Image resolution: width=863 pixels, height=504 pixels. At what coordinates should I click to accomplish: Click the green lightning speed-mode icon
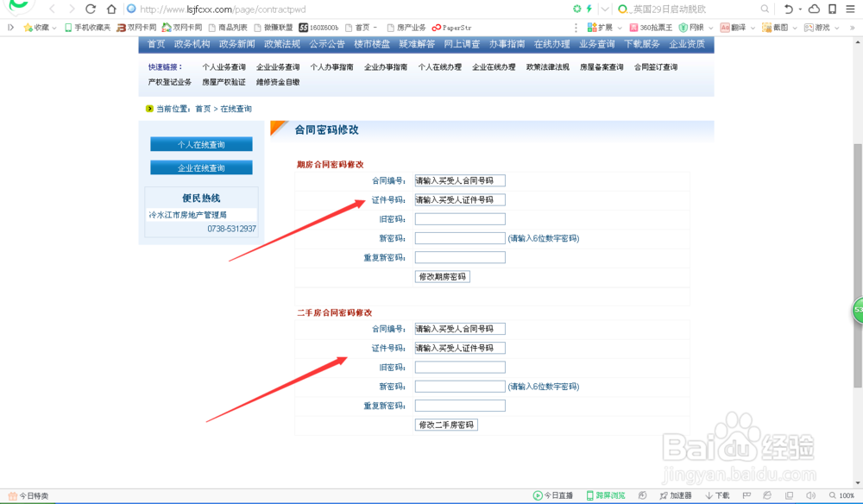click(x=589, y=9)
